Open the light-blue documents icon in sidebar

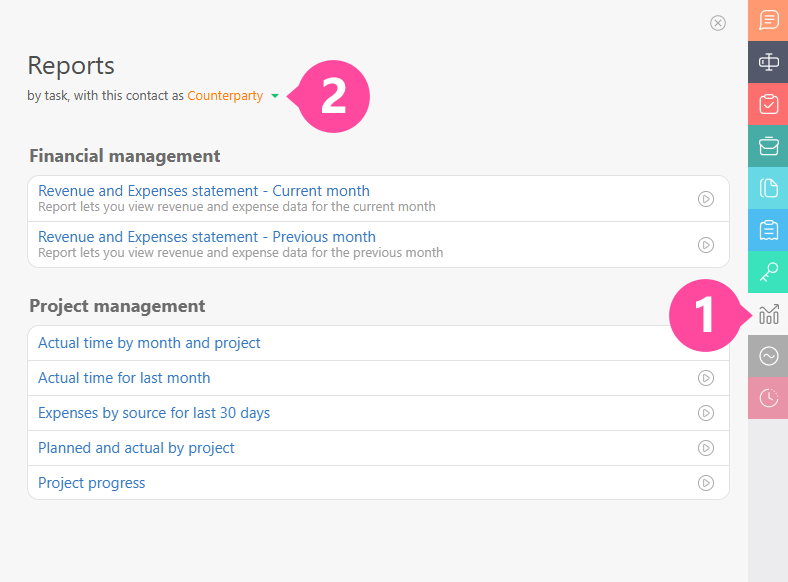768,188
